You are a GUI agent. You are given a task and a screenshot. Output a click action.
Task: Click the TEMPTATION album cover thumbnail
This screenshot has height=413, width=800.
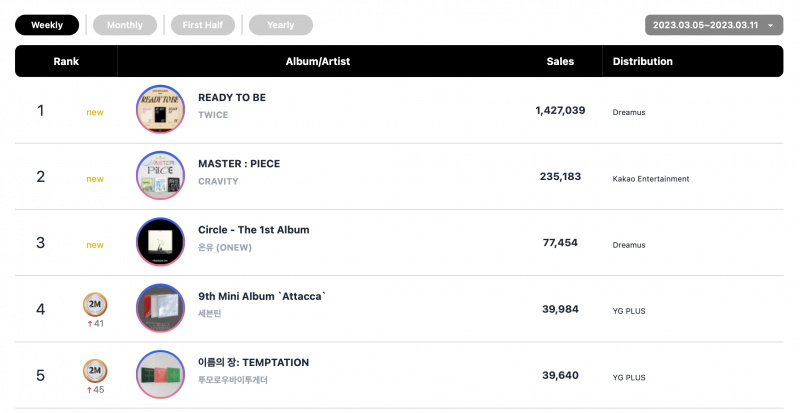[161, 375]
